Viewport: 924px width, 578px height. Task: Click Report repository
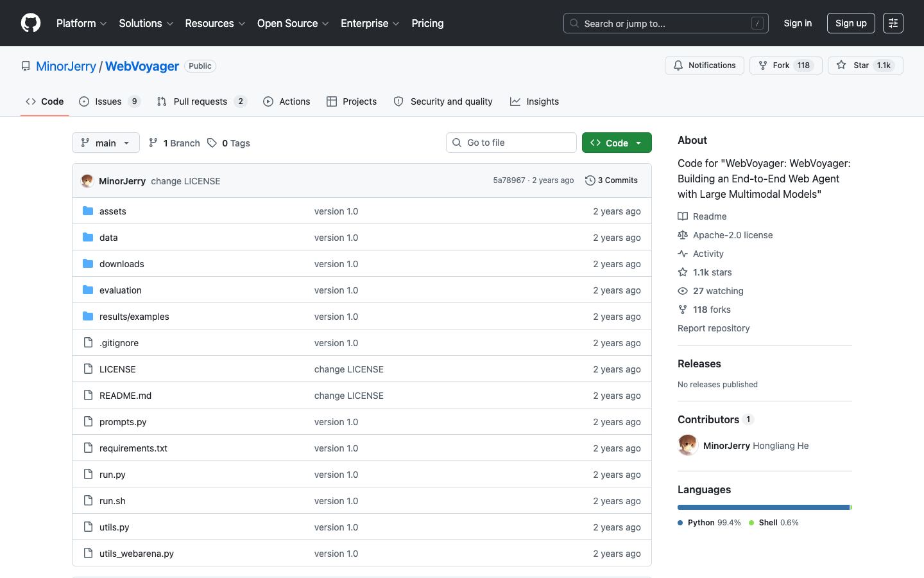pyautogui.click(x=714, y=328)
